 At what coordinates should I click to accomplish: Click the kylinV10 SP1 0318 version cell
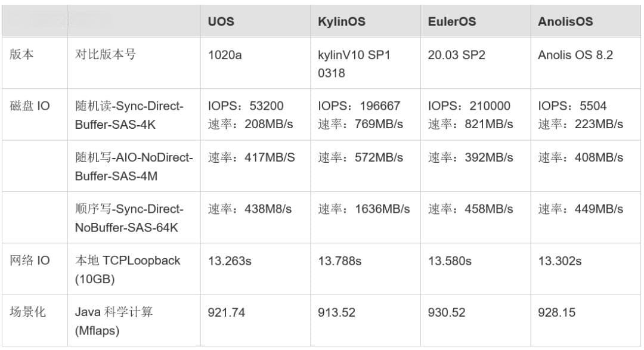tap(365, 63)
